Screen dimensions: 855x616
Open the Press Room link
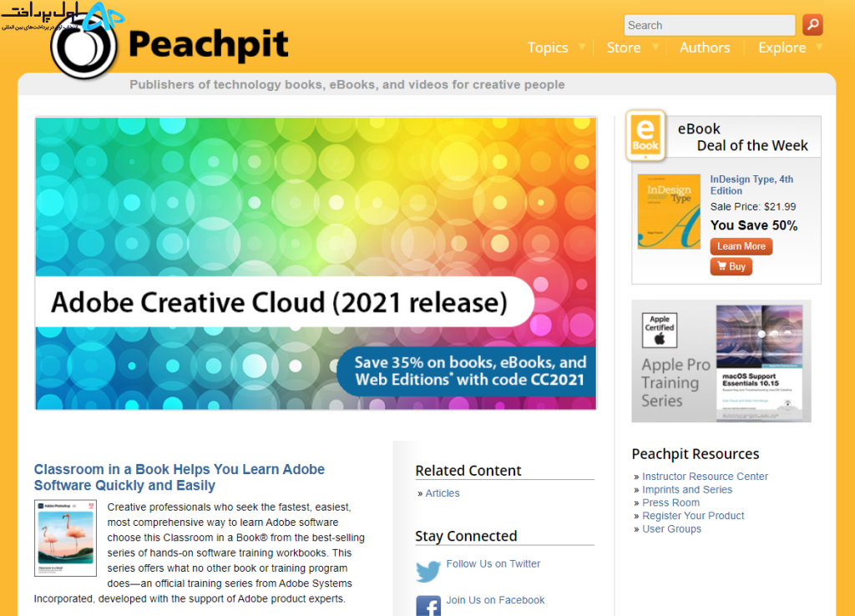pyautogui.click(x=670, y=502)
